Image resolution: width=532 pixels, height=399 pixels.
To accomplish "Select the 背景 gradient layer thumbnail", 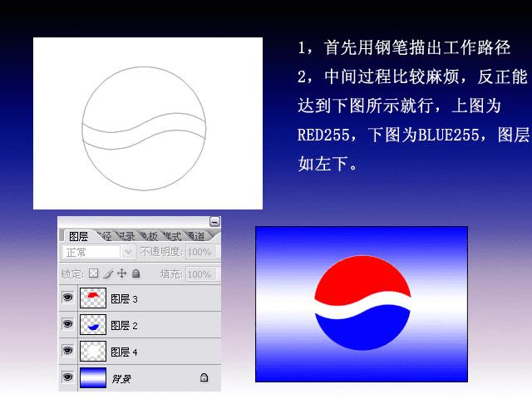I will pyautogui.click(x=93, y=377).
